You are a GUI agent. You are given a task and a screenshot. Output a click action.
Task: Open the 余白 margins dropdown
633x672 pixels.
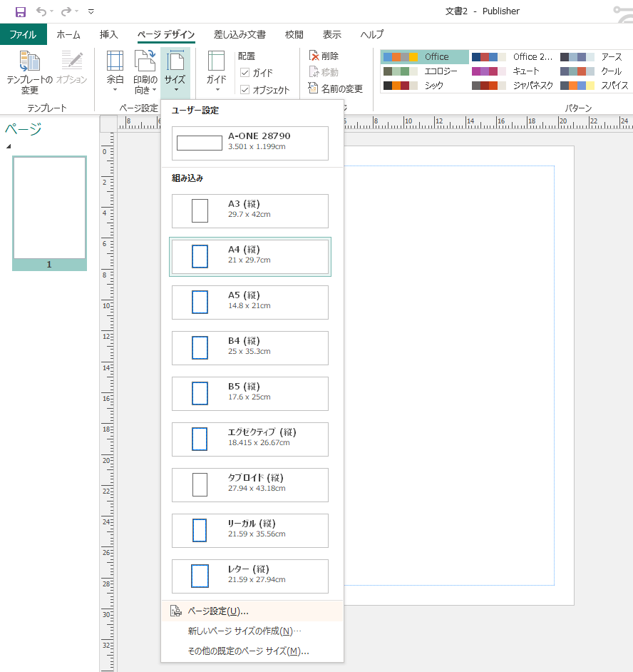click(x=115, y=71)
